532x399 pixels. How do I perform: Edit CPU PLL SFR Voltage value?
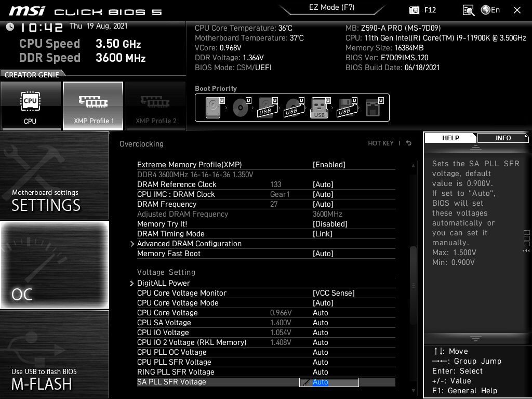click(x=320, y=362)
